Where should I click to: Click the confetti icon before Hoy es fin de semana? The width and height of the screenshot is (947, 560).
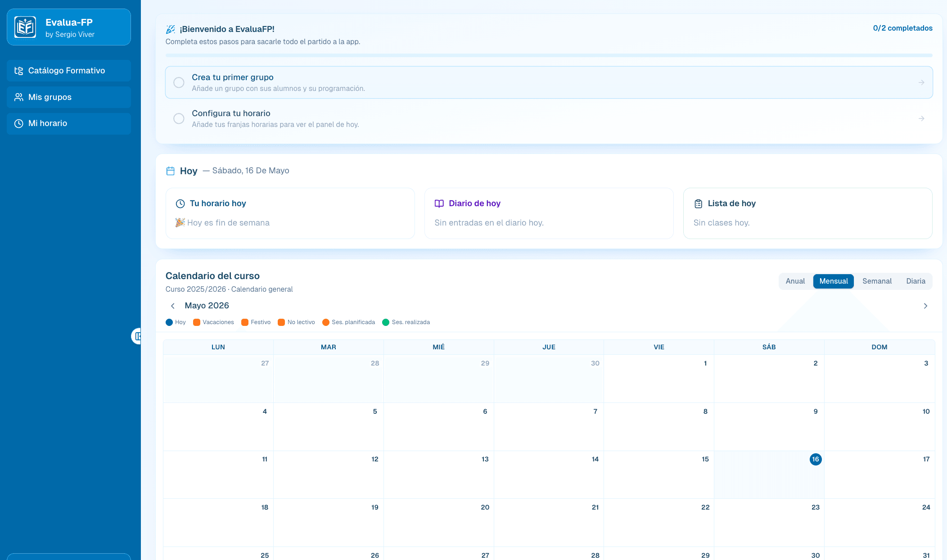tap(180, 222)
